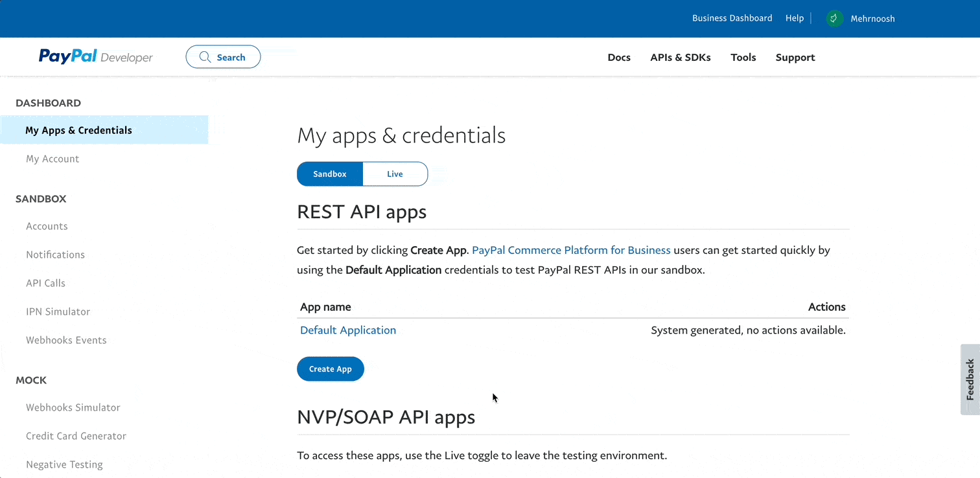Select the MOCK section heading

[31, 380]
